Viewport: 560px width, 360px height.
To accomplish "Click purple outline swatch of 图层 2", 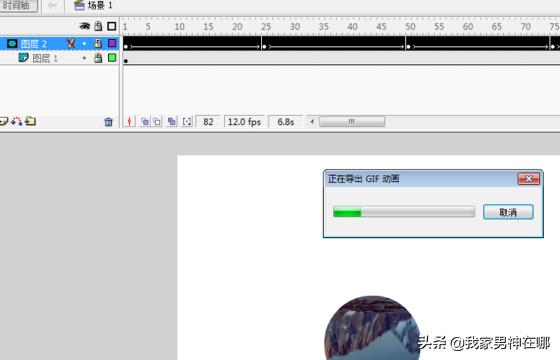I will pyautogui.click(x=112, y=44).
